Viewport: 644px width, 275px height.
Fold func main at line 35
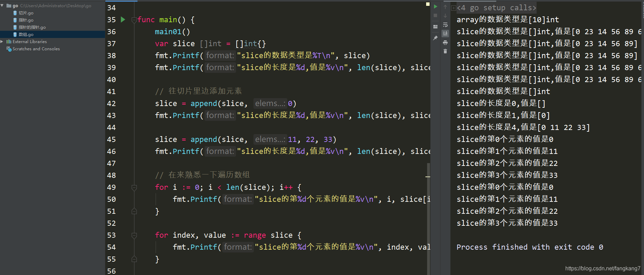pos(134,20)
